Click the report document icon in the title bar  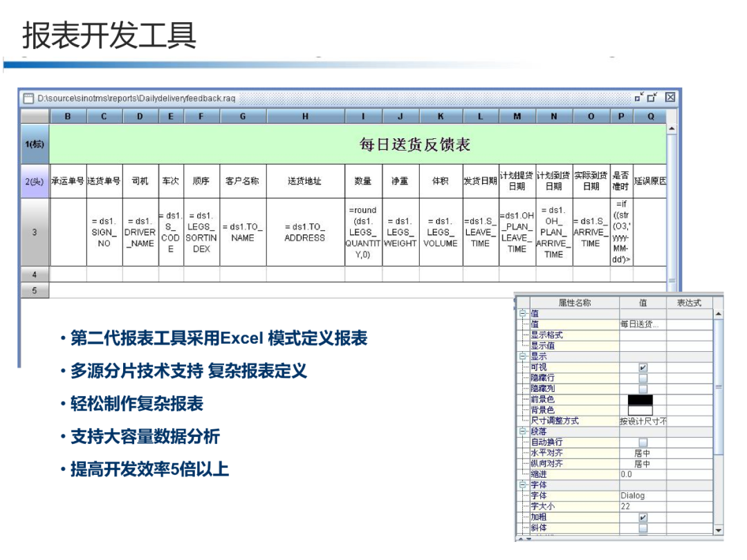click(x=28, y=99)
